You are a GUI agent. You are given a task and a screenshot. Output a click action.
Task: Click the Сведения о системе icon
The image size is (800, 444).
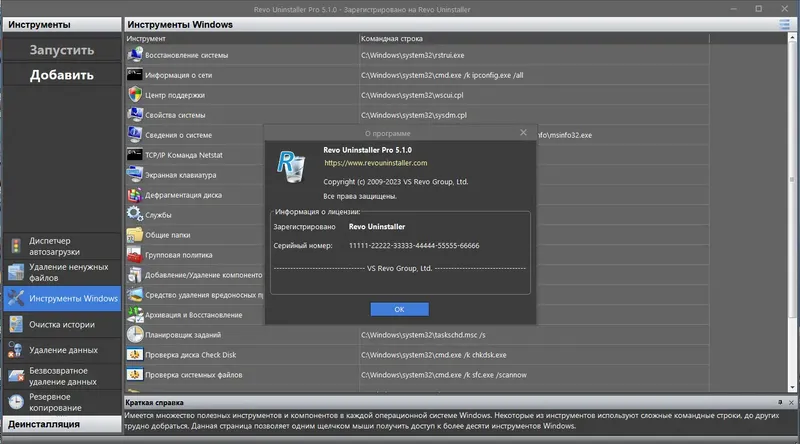coord(135,134)
